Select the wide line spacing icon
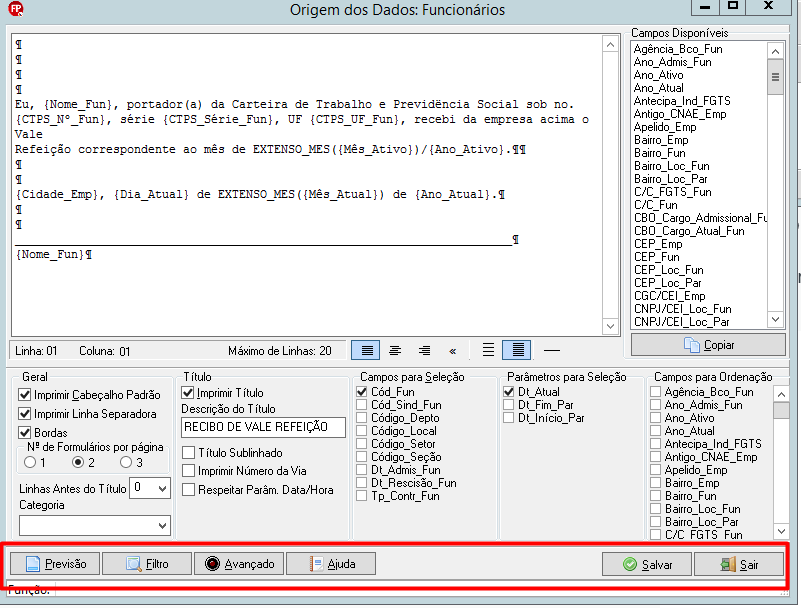The image size is (801, 608). (x=488, y=350)
